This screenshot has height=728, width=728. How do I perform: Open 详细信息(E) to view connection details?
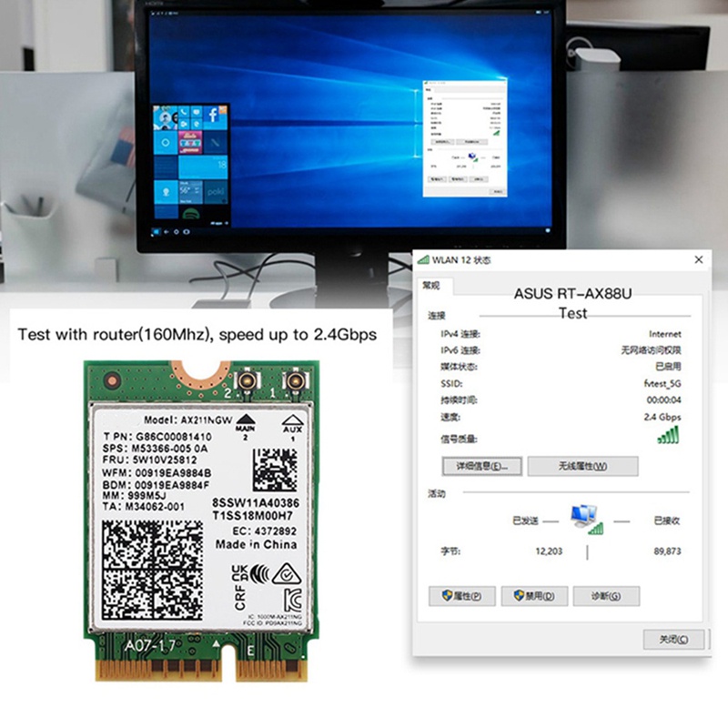483,465
